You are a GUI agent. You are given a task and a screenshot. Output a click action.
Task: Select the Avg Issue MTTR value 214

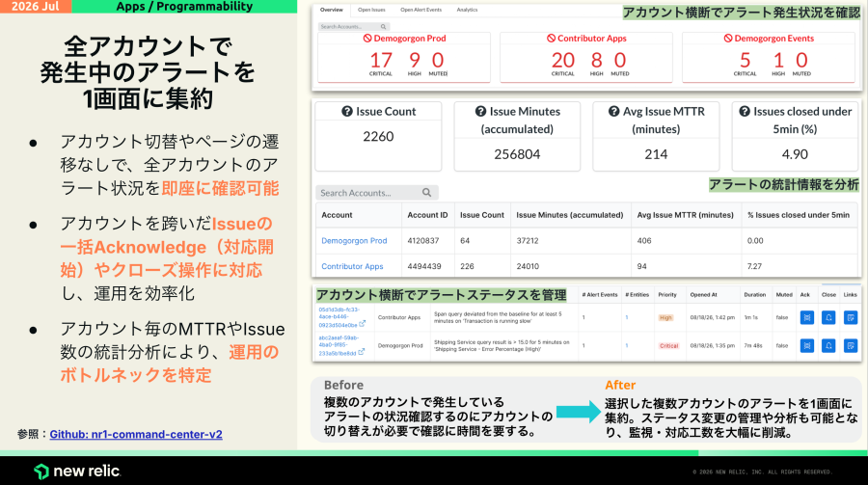coord(656,154)
